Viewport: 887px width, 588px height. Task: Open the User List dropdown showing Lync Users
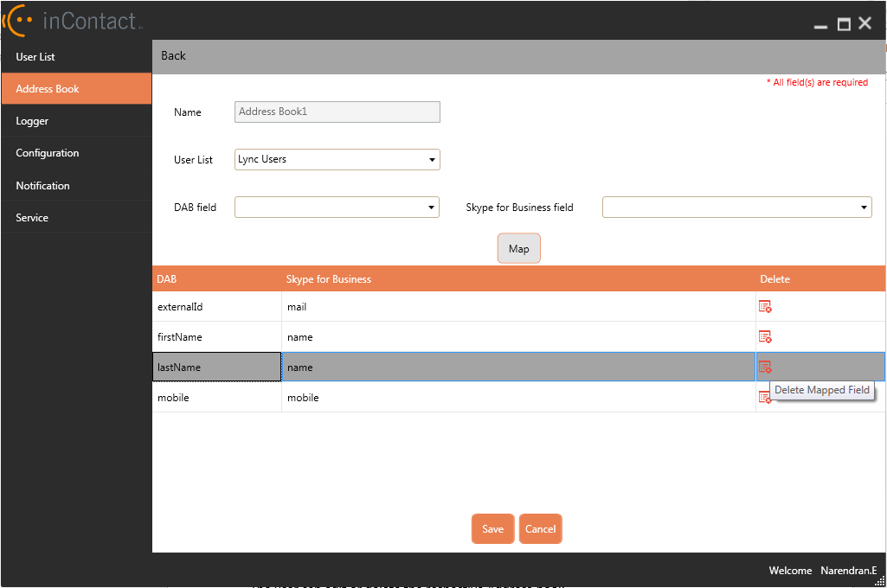[x=337, y=159]
